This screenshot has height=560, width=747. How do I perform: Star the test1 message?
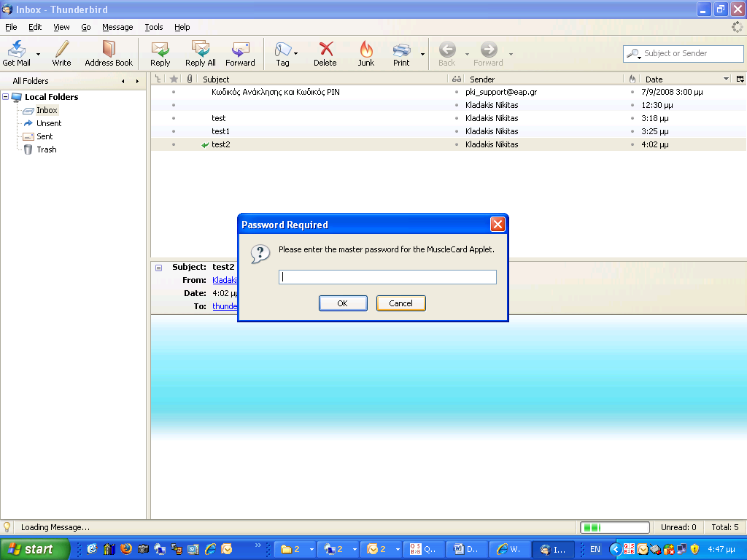click(174, 131)
